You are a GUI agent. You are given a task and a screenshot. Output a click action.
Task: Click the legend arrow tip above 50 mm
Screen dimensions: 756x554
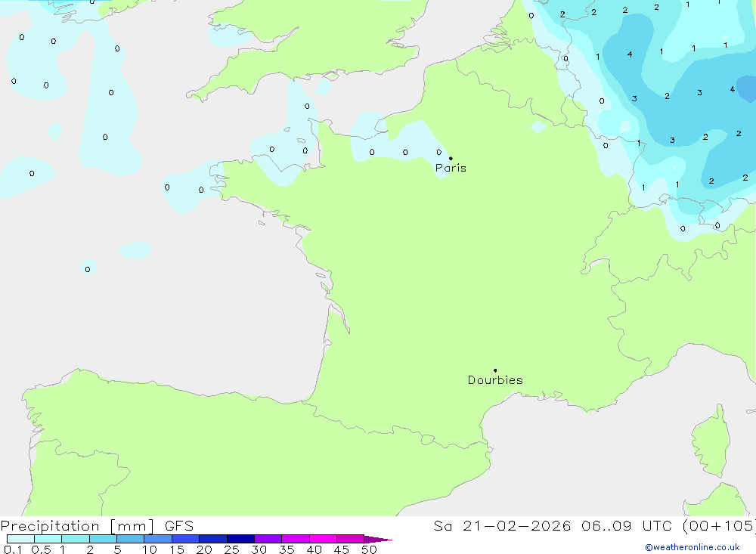click(377, 540)
